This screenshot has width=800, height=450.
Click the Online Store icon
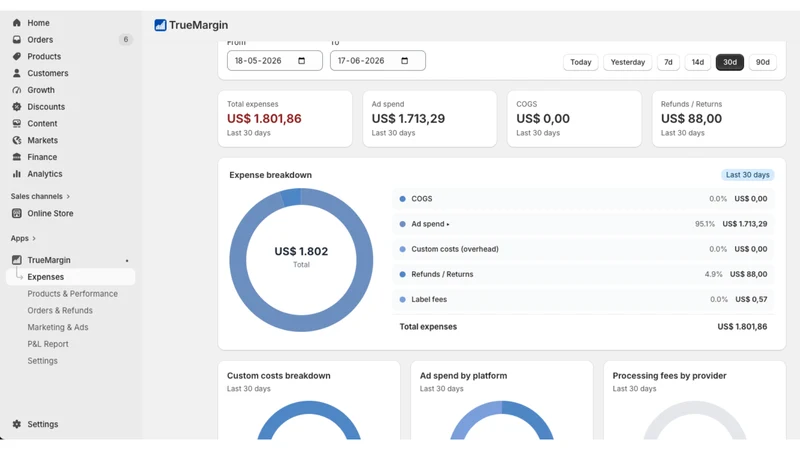17,213
